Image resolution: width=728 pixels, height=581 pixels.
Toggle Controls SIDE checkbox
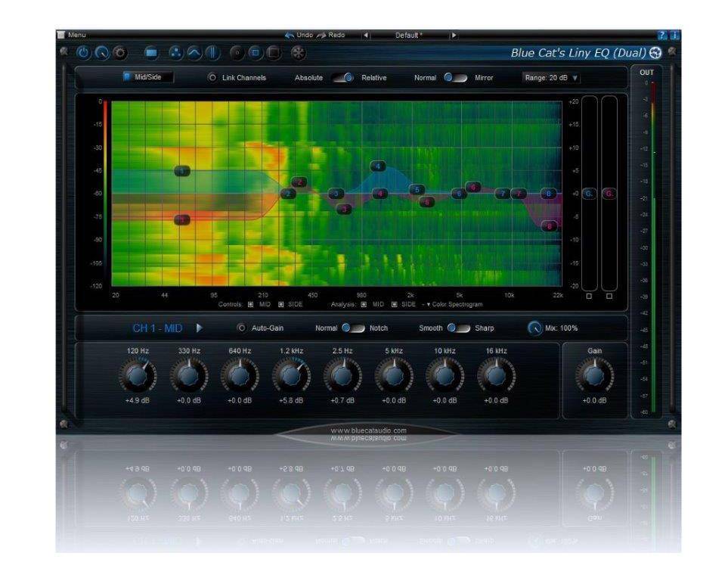tap(281, 304)
